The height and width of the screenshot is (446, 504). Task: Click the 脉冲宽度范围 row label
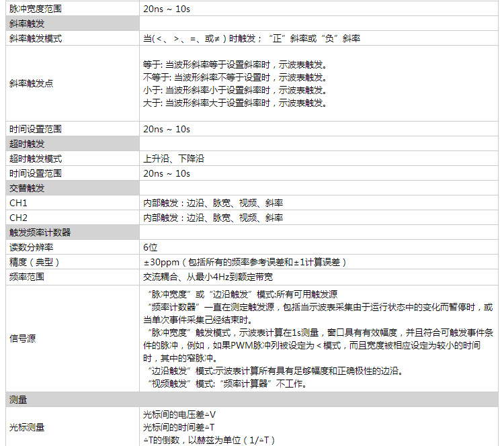36,9
